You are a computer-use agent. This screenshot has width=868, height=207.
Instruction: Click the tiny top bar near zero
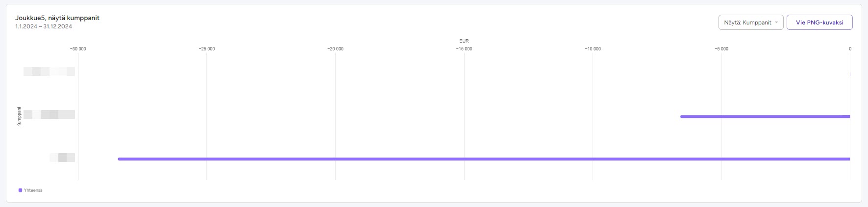click(x=850, y=74)
